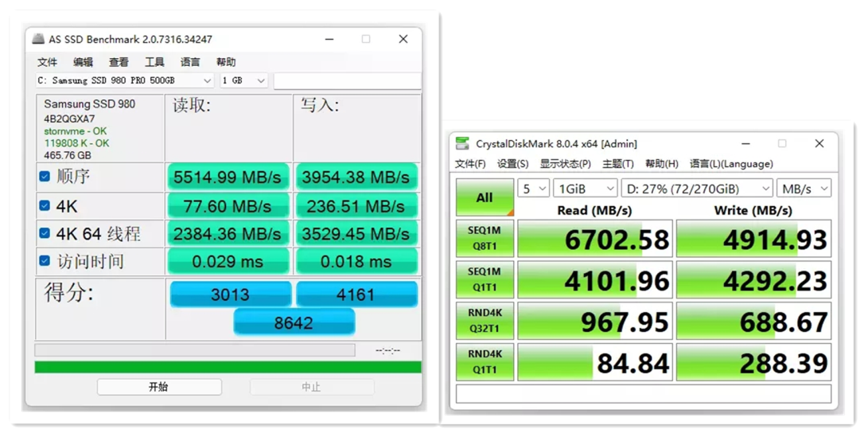
Task: Click the empty text field beside 1 GB dropdown
Action: tap(347, 80)
